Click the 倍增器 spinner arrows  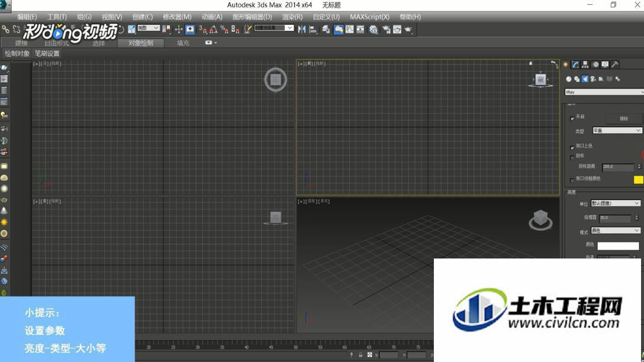pyautogui.click(x=636, y=218)
